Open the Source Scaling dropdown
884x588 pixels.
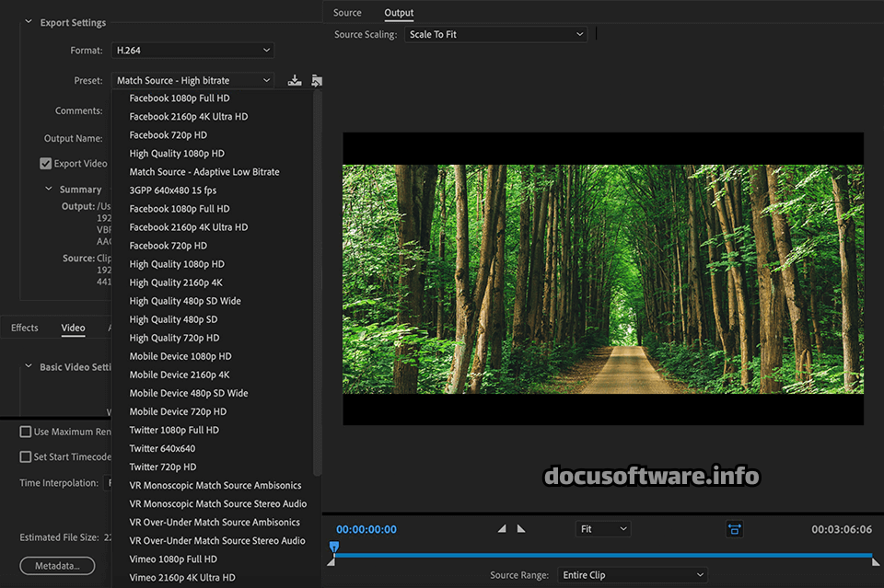495,34
